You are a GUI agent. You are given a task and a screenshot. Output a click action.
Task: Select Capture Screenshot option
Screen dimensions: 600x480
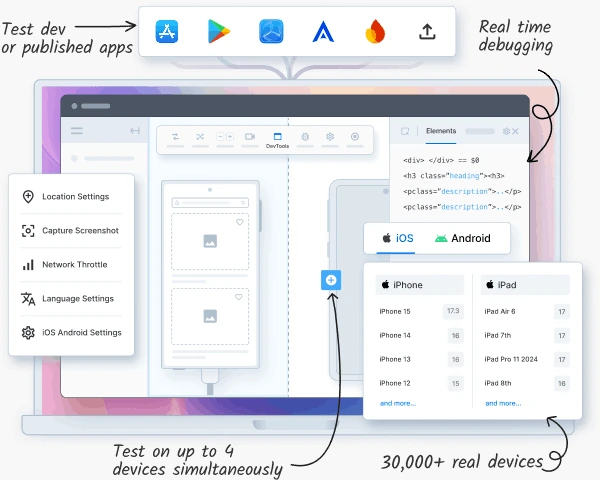click(x=71, y=230)
